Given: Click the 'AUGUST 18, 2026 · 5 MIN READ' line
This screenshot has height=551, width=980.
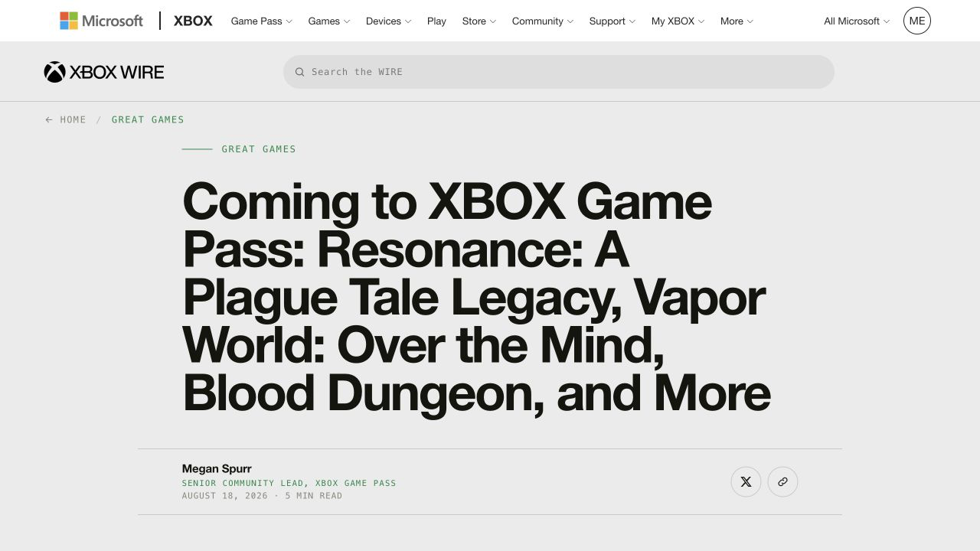Looking at the screenshot, I should coord(262,496).
